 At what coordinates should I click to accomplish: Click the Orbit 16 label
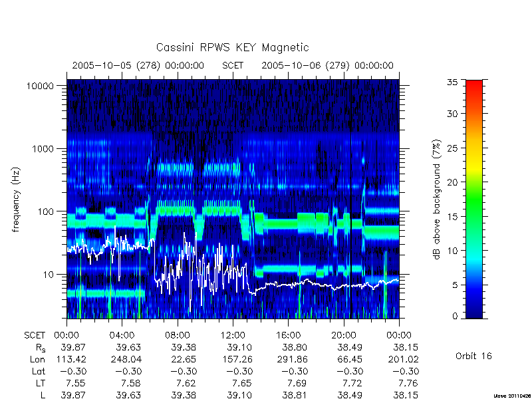pyautogui.click(x=473, y=356)
